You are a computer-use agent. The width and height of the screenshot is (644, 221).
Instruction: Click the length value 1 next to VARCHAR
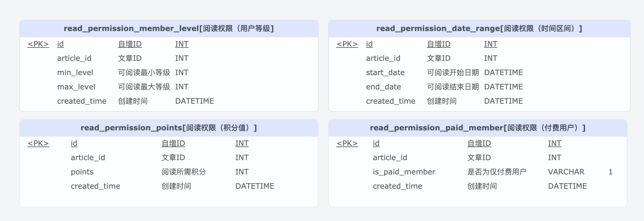610,172
